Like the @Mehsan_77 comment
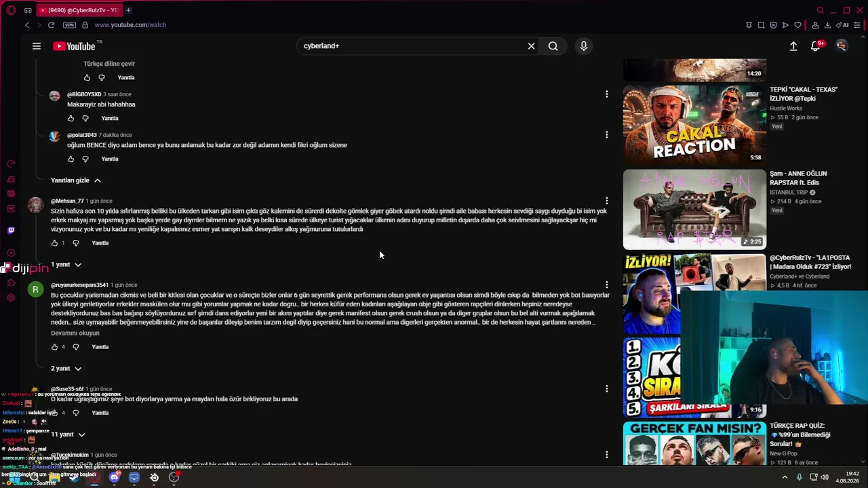Image resolution: width=868 pixels, height=488 pixels. (x=55, y=243)
